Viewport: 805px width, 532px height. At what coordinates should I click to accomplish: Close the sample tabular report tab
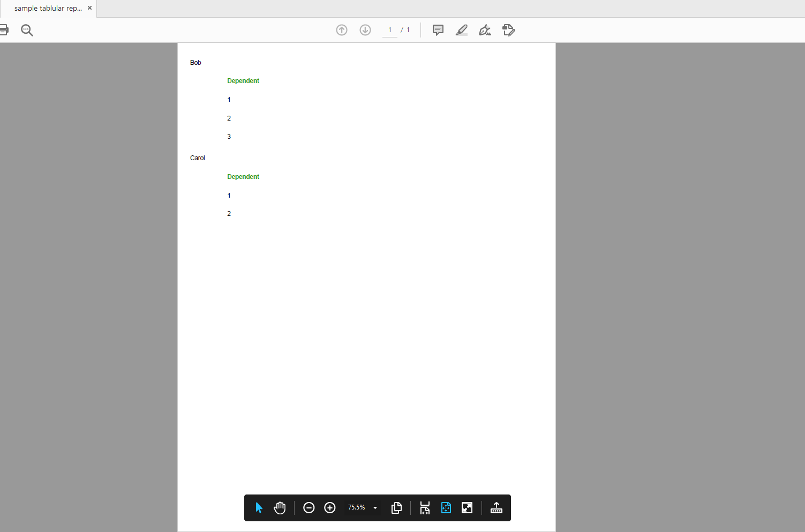pyautogui.click(x=89, y=8)
